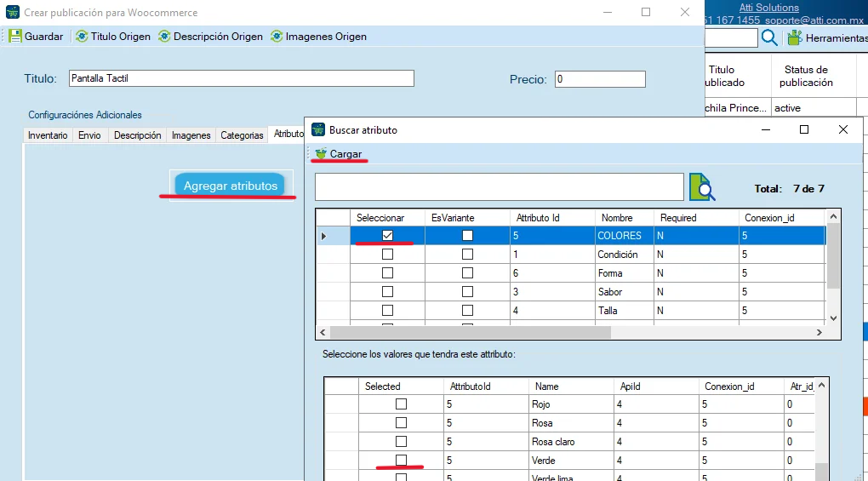Click the ApiId column header in values grid

(656, 387)
